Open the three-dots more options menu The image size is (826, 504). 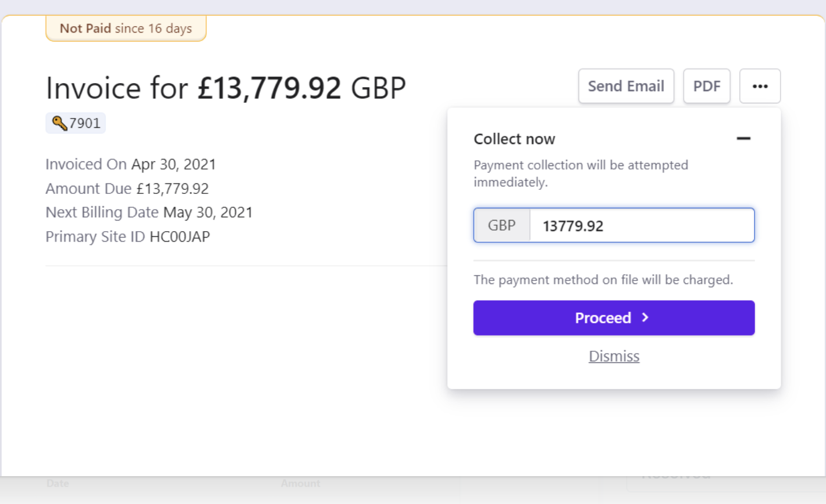[760, 87]
